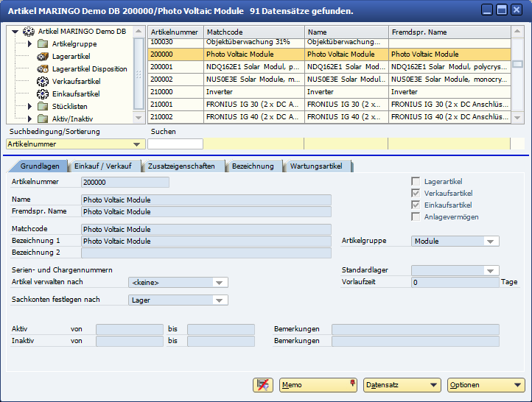Screen dimensions: 532x402
Task: Open Lagerartikel Disposition in the tree
Action: coord(89,69)
